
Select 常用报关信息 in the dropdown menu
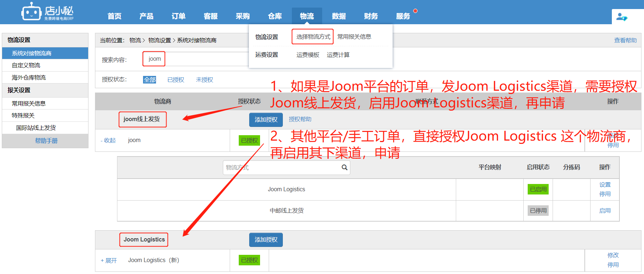point(354,37)
